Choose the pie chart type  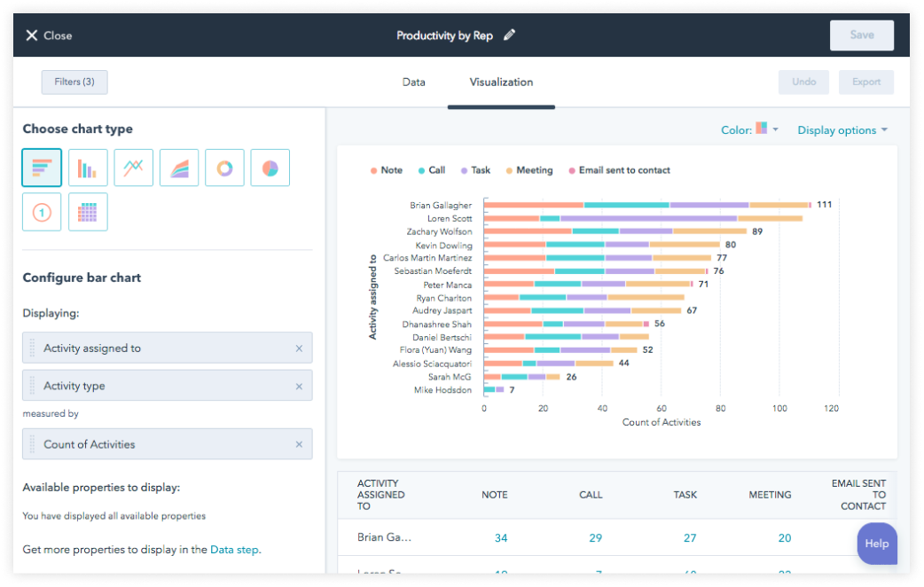coord(270,167)
